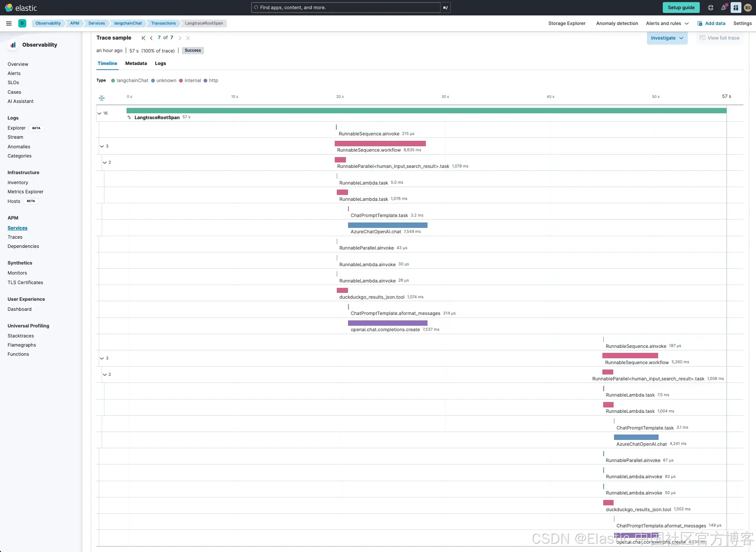Open the BS user profile avatar
The height and width of the screenshot is (552, 756).
click(748, 7)
